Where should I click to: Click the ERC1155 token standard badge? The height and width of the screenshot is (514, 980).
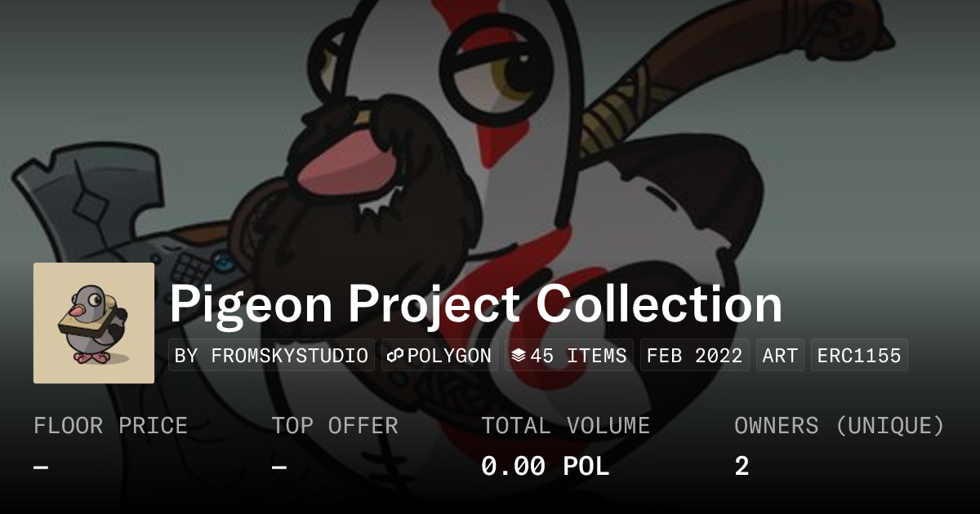coord(859,356)
